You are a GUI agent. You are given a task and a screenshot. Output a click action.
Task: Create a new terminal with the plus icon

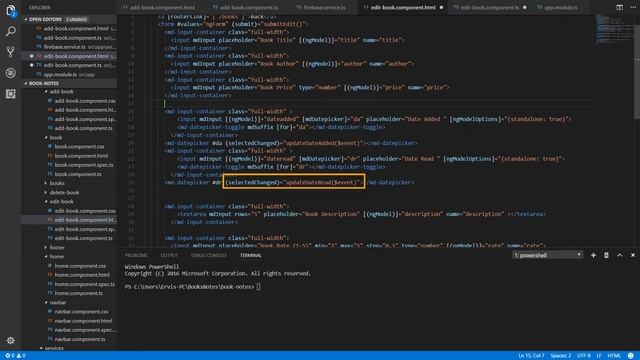pos(593,255)
